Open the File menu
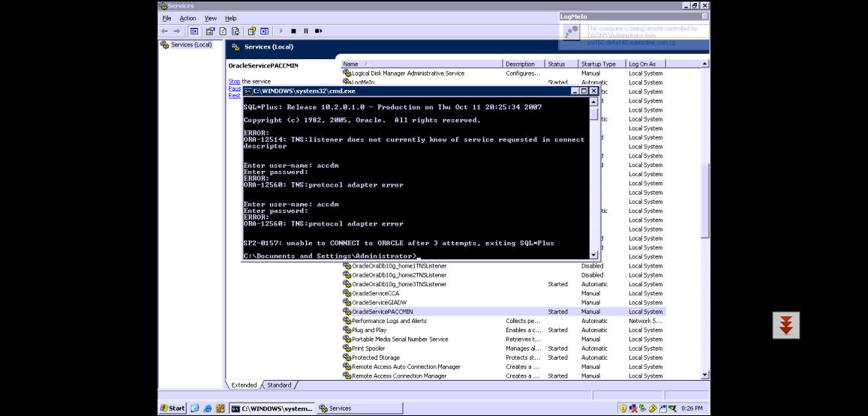The width and height of the screenshot is (868, 416). [x=167, y=18]
